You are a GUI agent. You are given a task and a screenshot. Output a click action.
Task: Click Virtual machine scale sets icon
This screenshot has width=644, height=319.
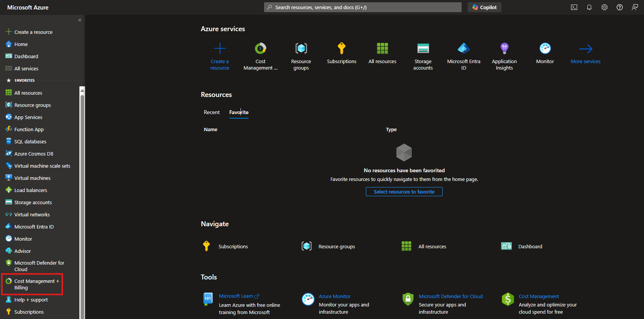[x=9, y=166]
